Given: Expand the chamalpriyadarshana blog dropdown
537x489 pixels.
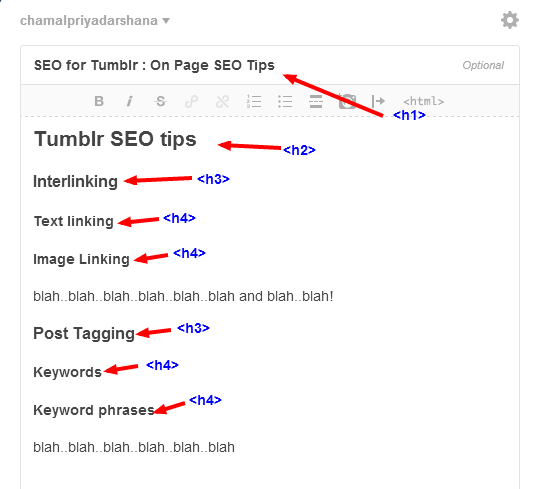Looking at the screenshot, I should (95, 21).
